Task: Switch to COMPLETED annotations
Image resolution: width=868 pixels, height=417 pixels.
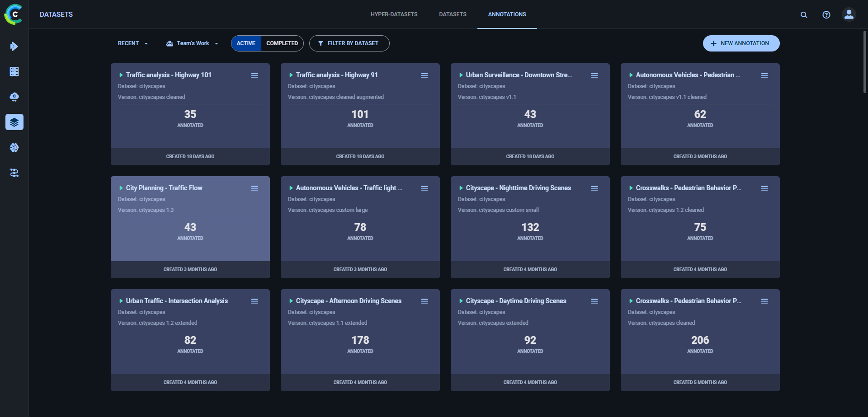Action: click(x=282, y=43)
